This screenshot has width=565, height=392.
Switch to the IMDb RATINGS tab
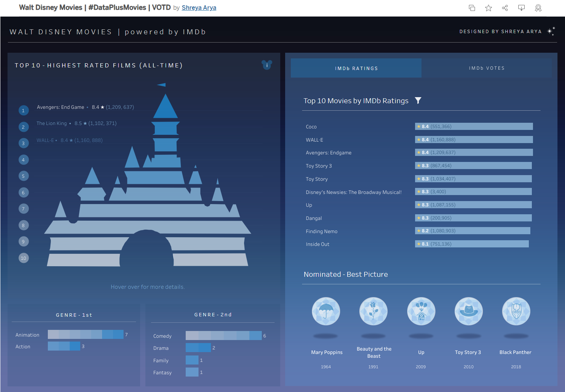point(356,68)
